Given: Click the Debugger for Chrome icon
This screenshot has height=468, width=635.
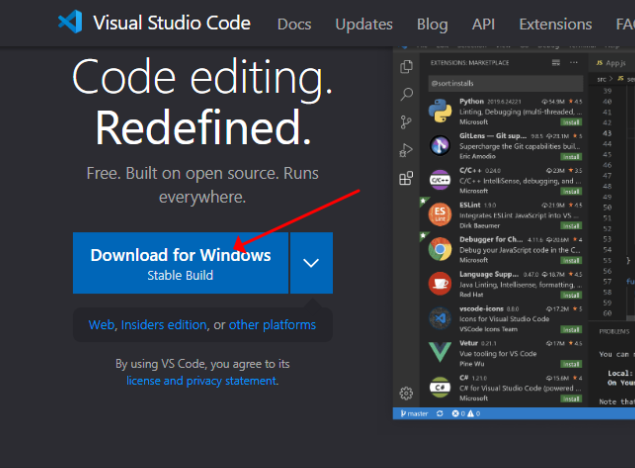Looking at the screenshot, I should 440,249.
